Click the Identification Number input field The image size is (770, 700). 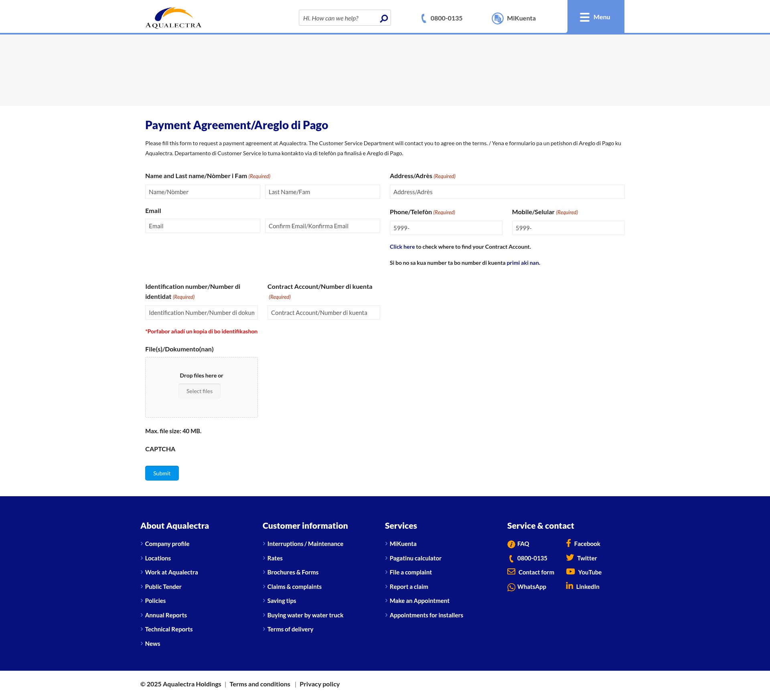(x=201, y=312)
